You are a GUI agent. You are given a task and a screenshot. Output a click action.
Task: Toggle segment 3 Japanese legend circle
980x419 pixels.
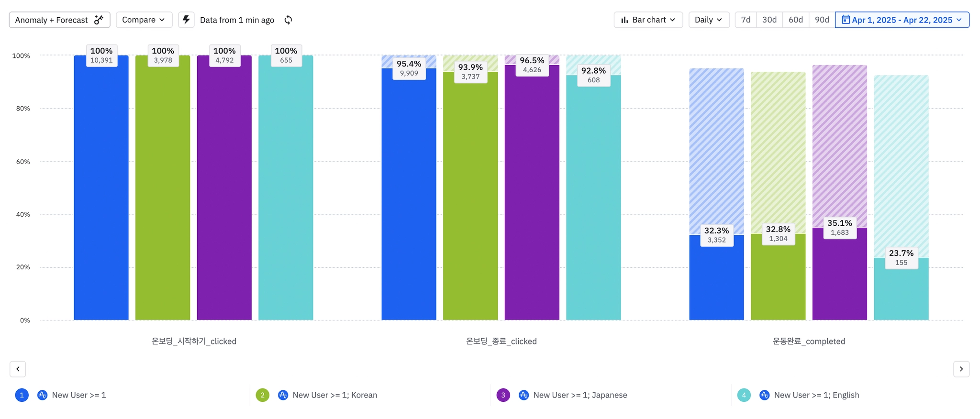click(503, 395)
